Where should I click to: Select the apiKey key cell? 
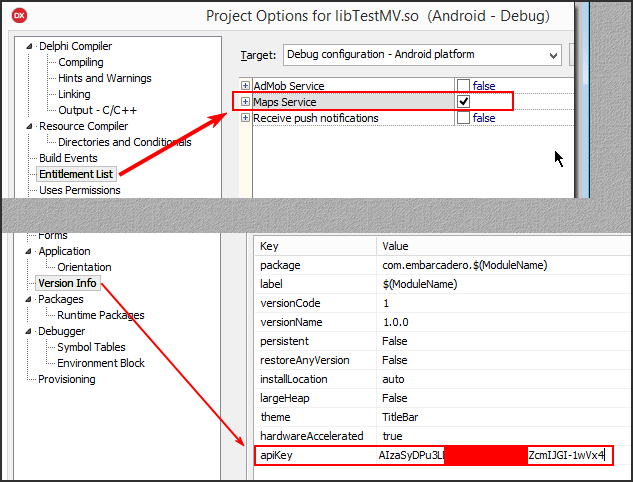pyautogui.click(x=315, y=455)
